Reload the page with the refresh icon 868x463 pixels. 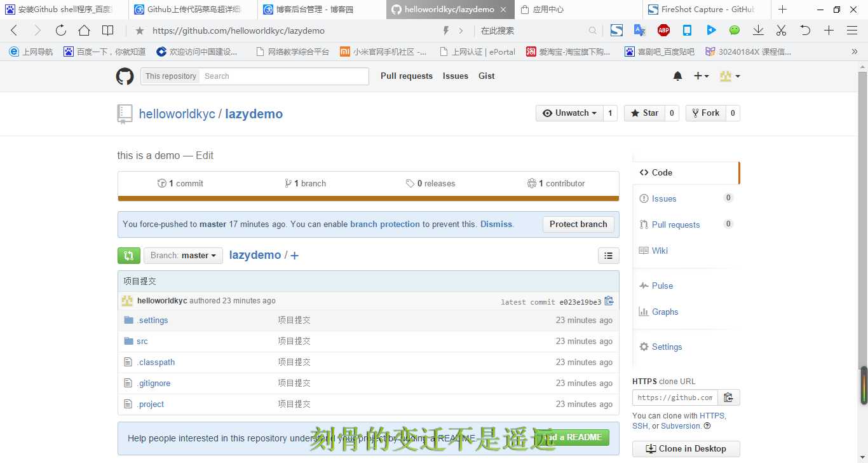(61, 31)
